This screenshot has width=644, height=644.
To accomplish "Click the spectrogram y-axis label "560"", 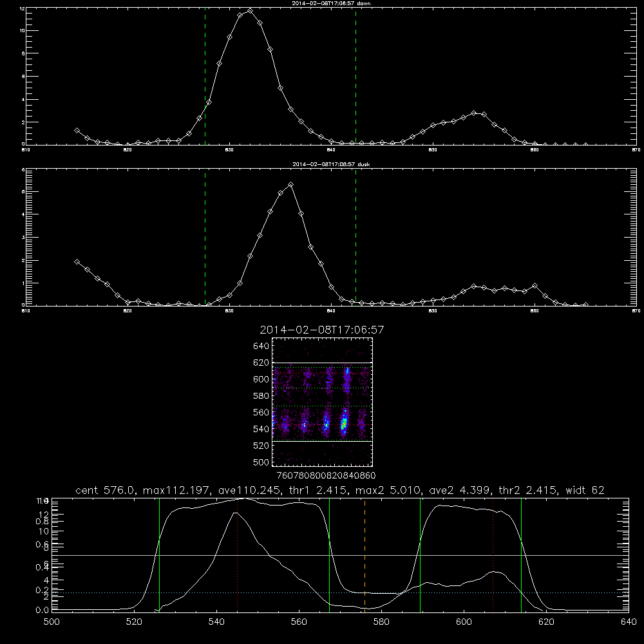I will (261, 412).
